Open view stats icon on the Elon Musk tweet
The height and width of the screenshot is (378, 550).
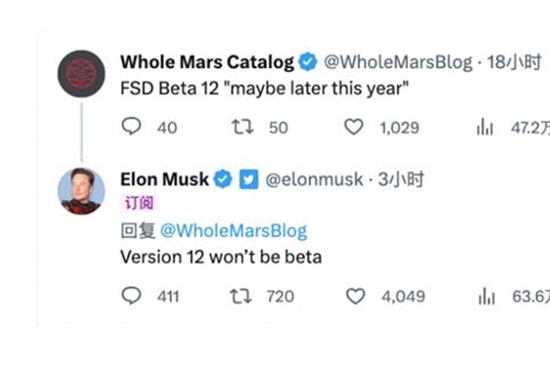pyautogui.click(x=487, y=296)
